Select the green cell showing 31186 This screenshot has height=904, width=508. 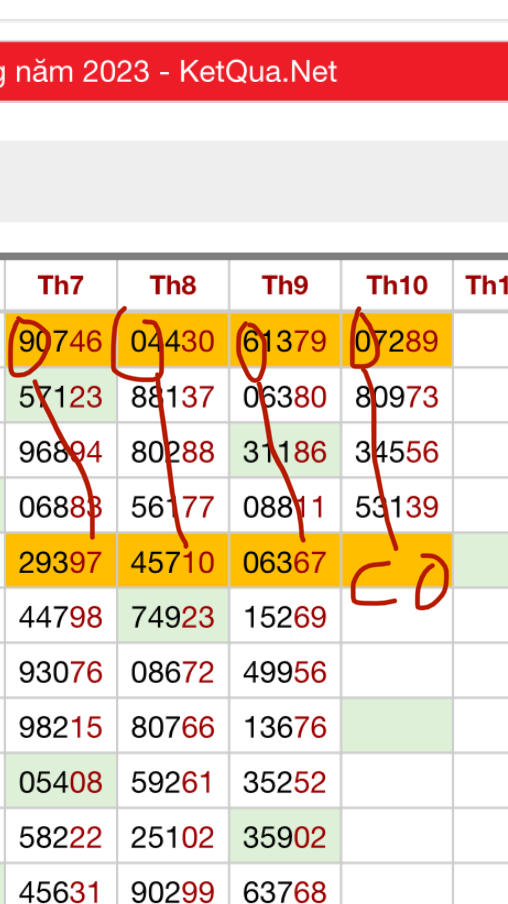tap(285, 452)
